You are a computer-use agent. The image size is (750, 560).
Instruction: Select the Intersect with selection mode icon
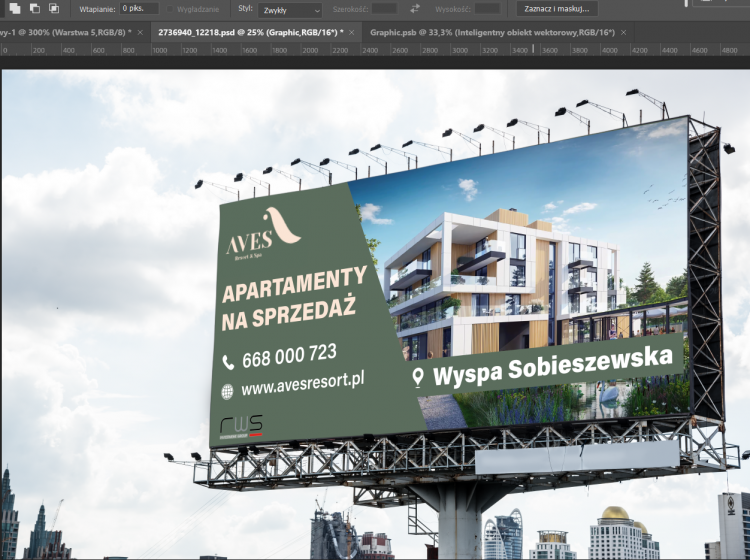tap(55, 8)
